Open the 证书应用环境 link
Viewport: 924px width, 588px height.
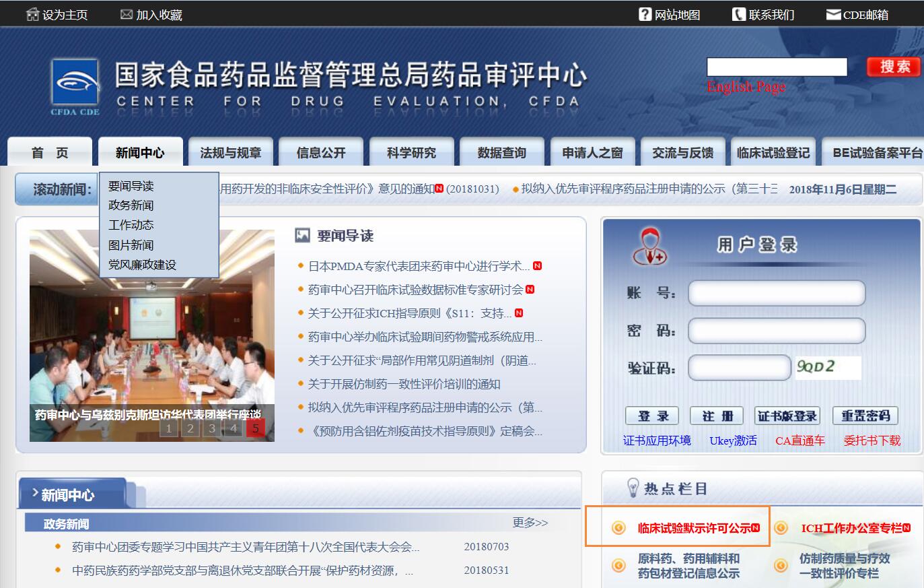tap(657, 440)
